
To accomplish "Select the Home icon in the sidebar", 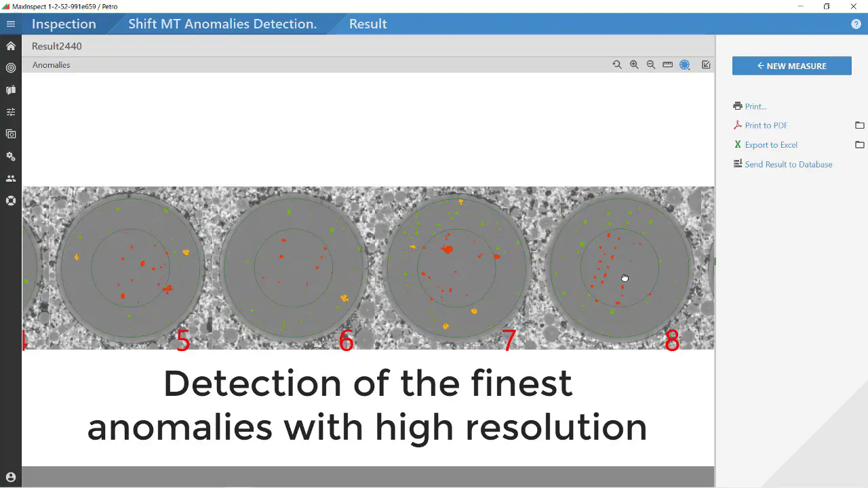I will click(10, 45).
